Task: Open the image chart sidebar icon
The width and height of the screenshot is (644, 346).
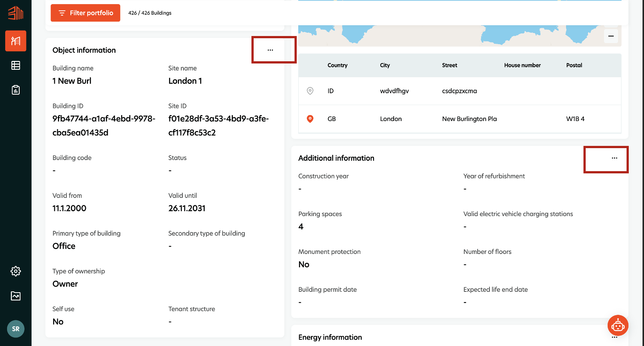Action: 16,296
